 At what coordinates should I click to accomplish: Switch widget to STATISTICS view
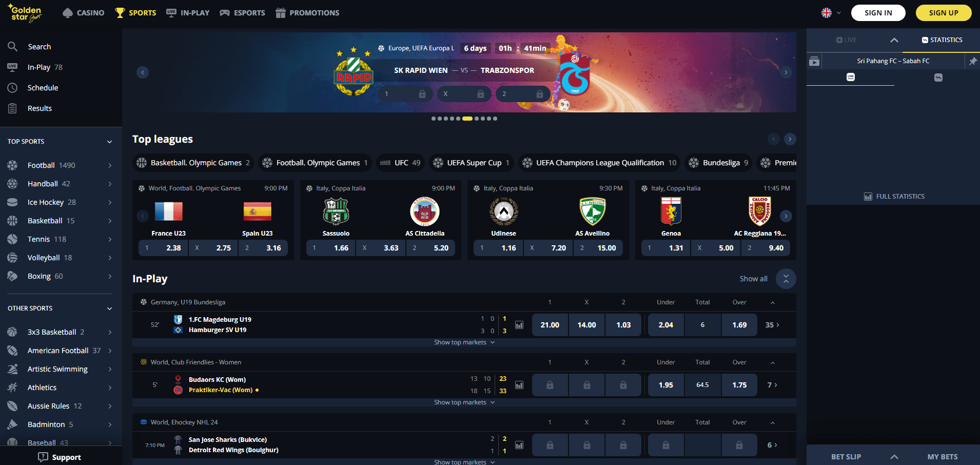click(942, 40)
